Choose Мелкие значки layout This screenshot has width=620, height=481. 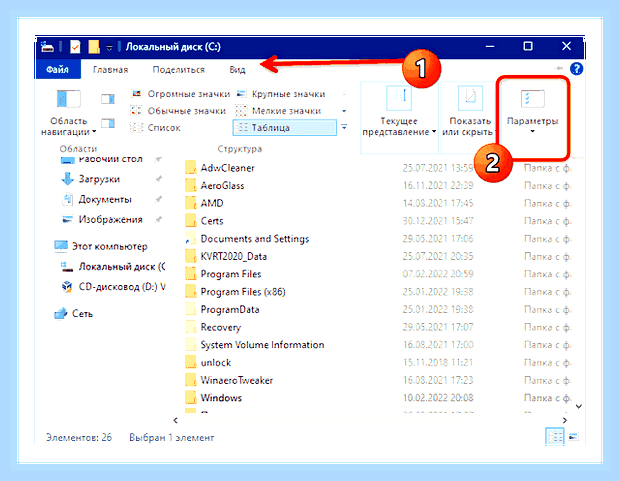point(278,111)
